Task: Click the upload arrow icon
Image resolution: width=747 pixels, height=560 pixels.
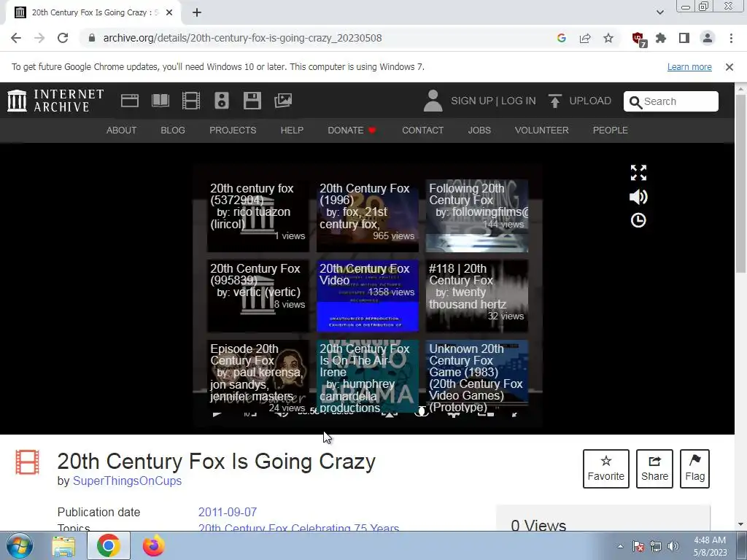Action: point(554,101)
